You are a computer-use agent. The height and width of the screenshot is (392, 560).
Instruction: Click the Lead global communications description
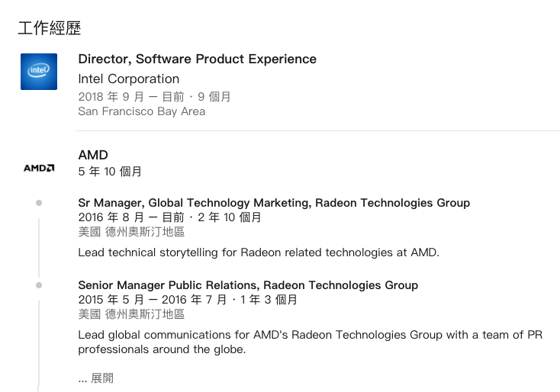tap(311, 342)
